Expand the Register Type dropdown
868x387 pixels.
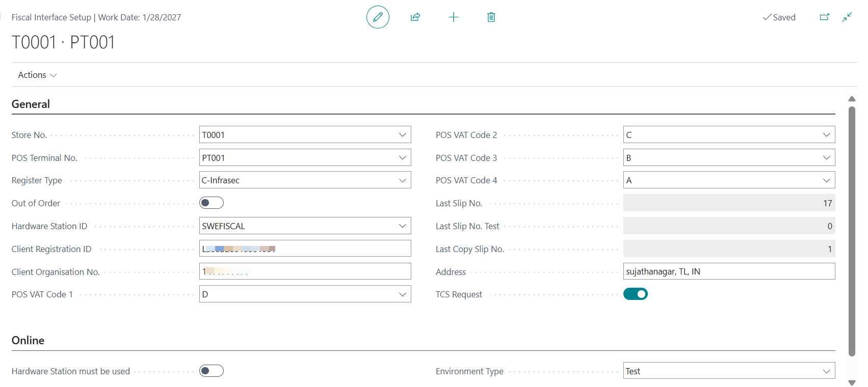click(x=402, y=180)
